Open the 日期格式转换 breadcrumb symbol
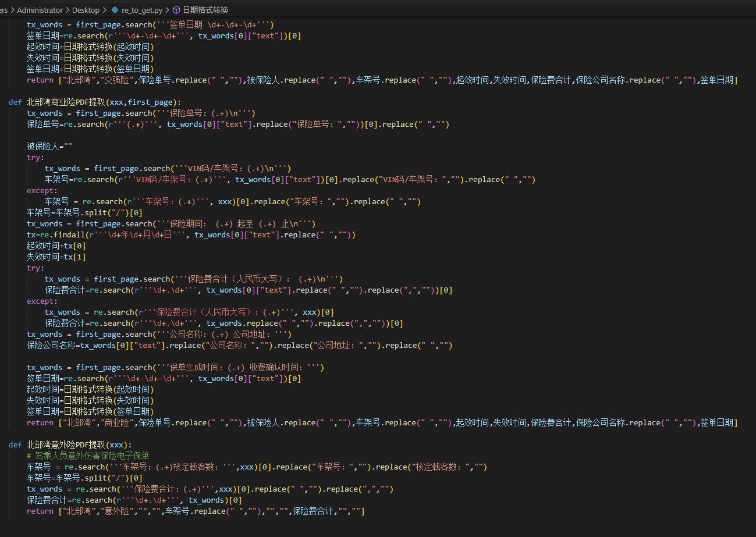Screen dimensions: 756x537 pyautogui.click(x=205, y=10)
